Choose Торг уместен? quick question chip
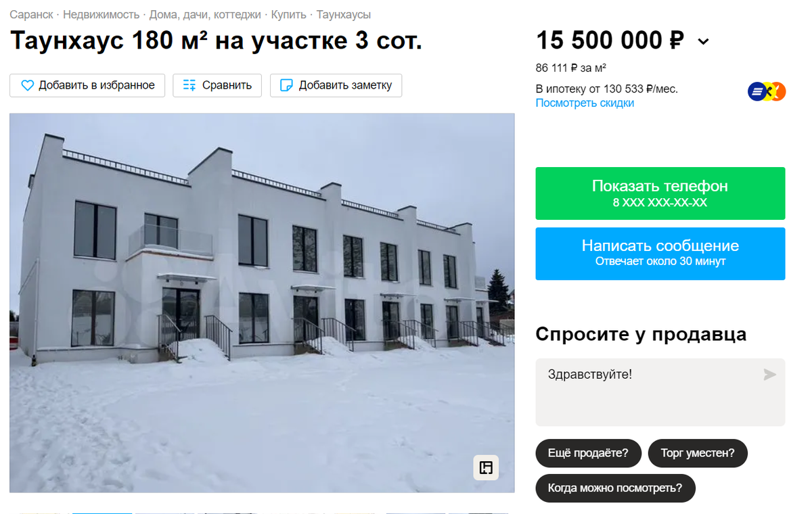The width and height of the screenshot is (812, 514). click(x=698, y=453)
